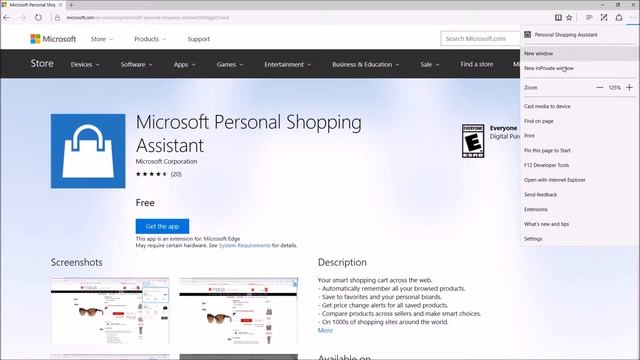Select New InPrivate window
This screenshot has width=640, height=360.
tap(579, 68)
